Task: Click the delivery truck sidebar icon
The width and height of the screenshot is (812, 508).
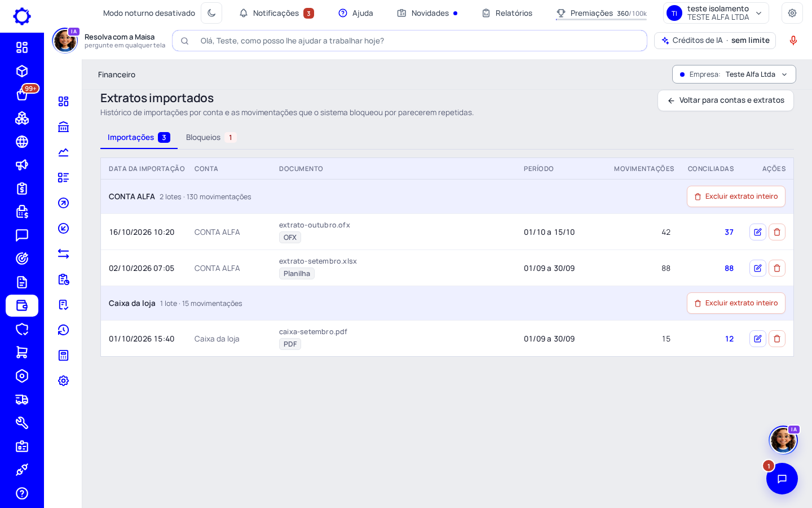Action: point(22,400)
